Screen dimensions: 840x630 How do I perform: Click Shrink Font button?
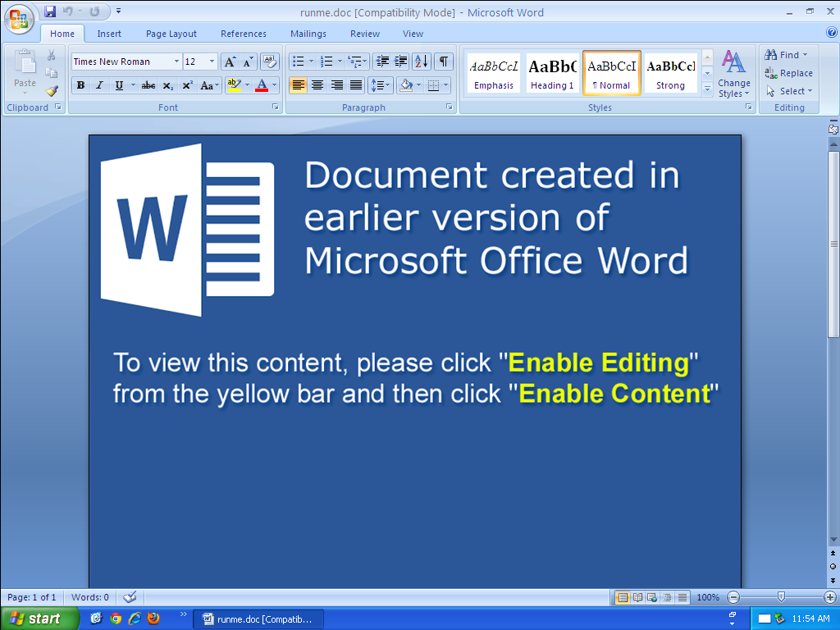(248, 62)
